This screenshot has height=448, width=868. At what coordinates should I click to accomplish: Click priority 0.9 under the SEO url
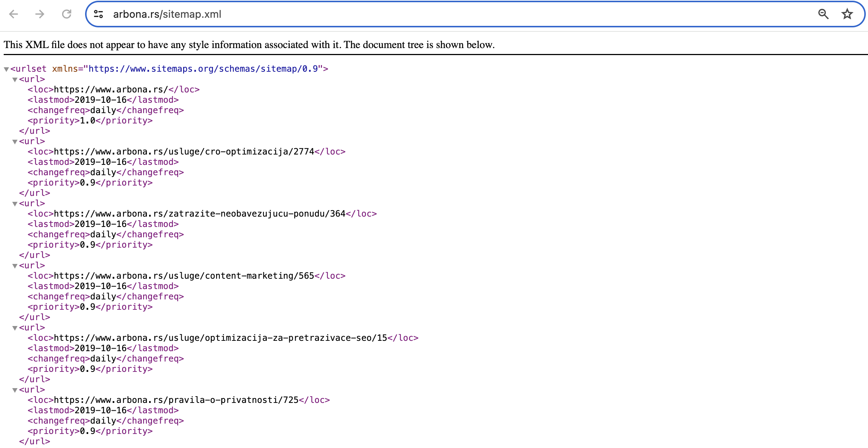[x=90, y=369]
